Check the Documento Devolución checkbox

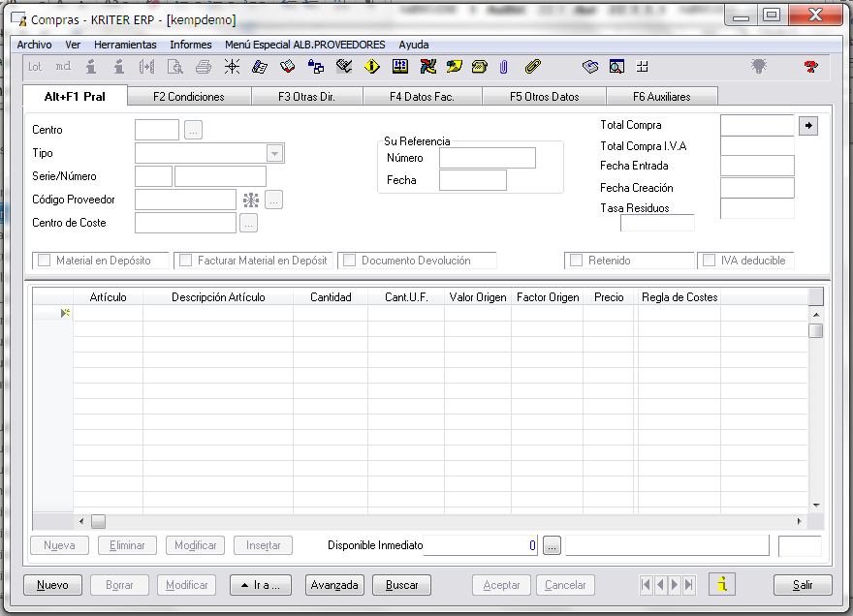point(349,261)
